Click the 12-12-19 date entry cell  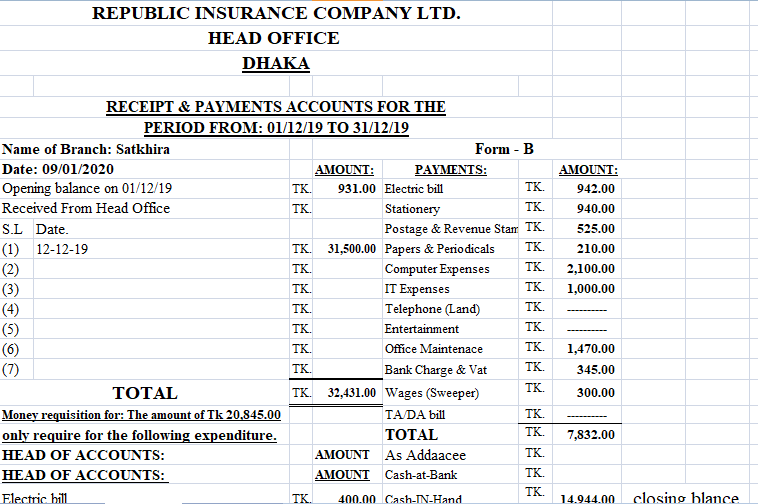pyautogui.click(x=62, y=249)
